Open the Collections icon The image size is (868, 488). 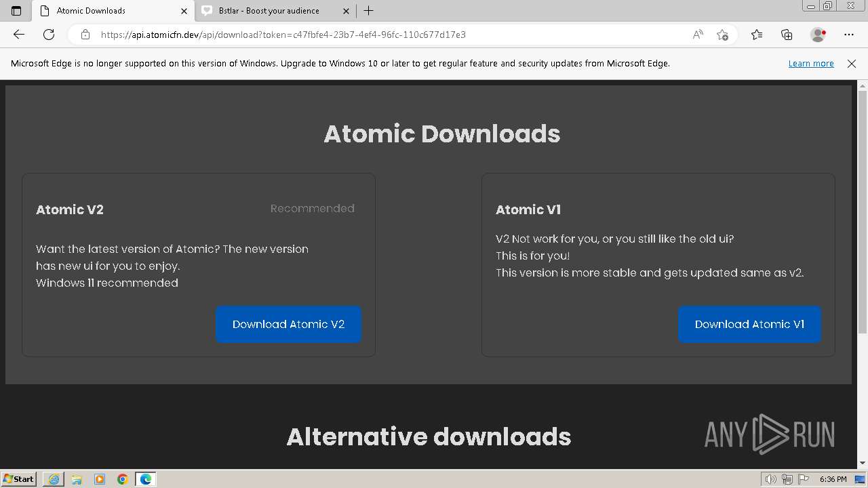pos(787,35)
